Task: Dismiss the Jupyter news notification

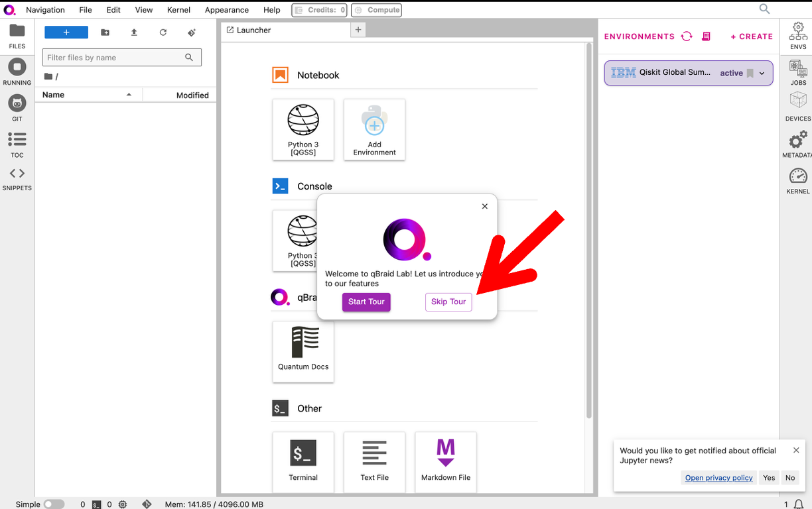Action: pyautogui.click(x=796, y=450)
